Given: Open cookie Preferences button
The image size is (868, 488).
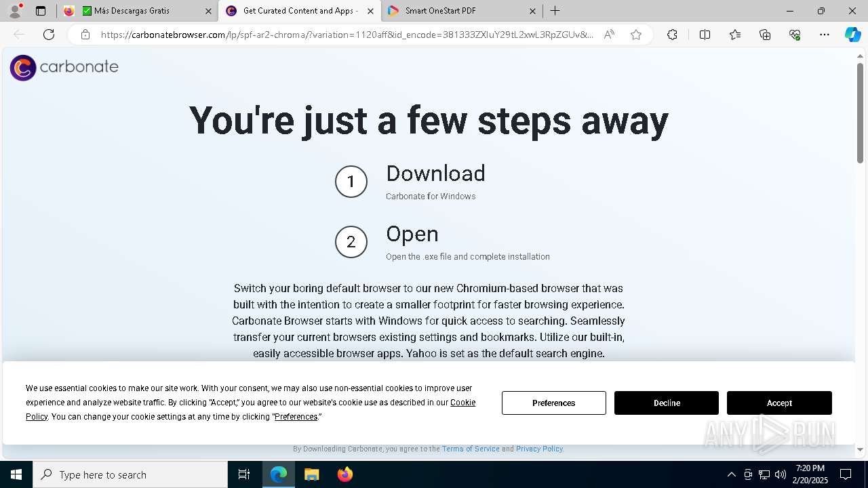Looking at the screenshot, I should click(554, 403).
